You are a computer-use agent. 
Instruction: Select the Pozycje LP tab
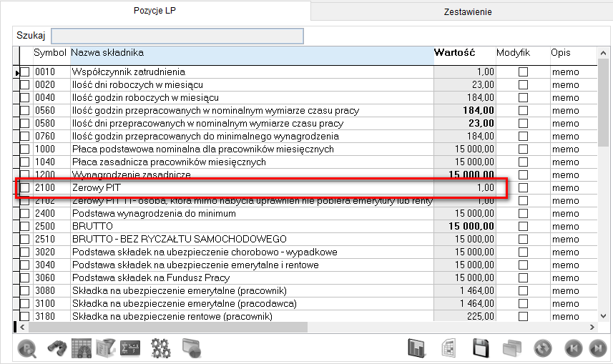(x=155, y=11)
